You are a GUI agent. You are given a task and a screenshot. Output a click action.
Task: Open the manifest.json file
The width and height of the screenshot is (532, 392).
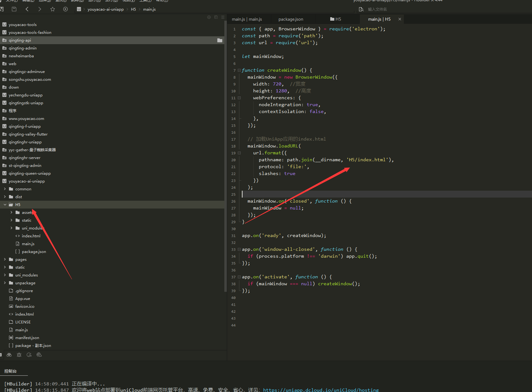[x=27, y=338]
